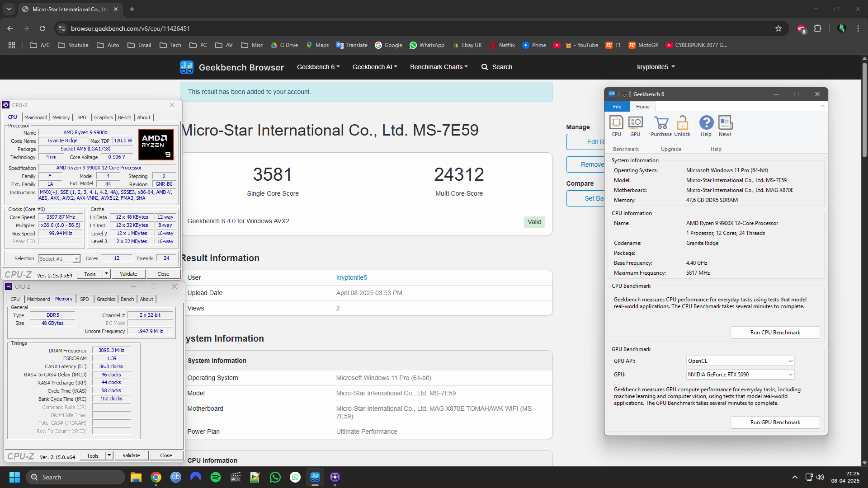Click the search magnifier icon in Geekbench navbar
The height and width of the screenshot is (488, 868).
[x=485, y=67]
